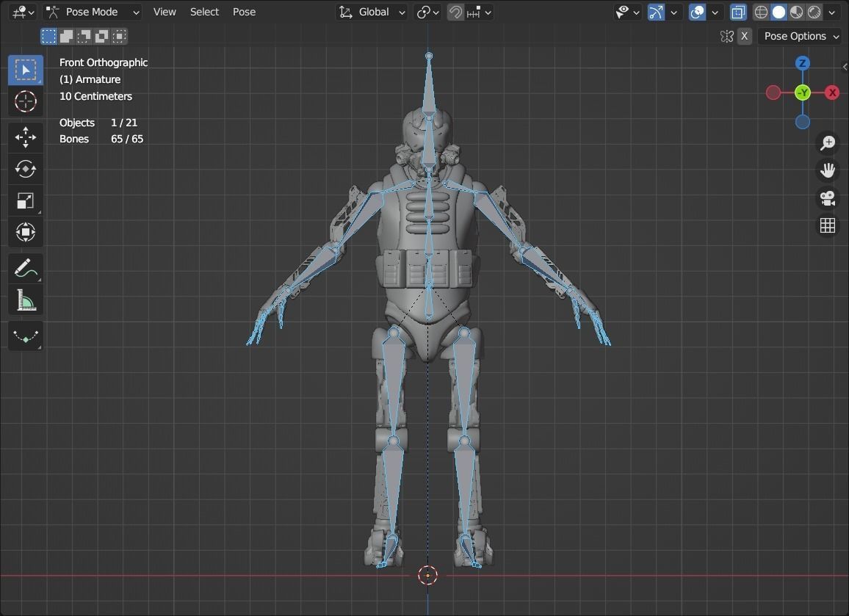Toggle snapping magnet
Screen dimensions: 849x616
pos(456,12)
